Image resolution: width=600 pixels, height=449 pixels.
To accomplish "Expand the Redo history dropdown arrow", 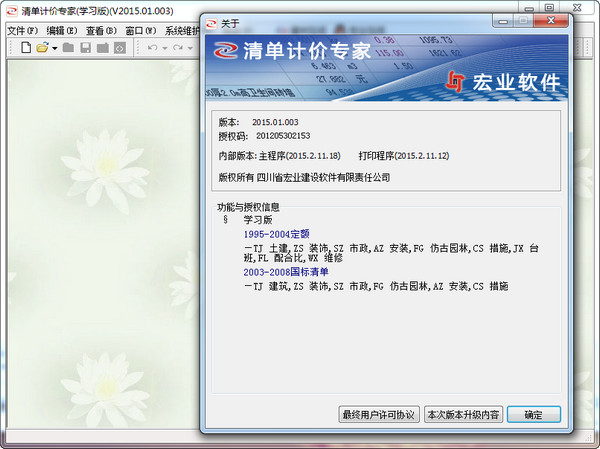I will pos(190,48).
